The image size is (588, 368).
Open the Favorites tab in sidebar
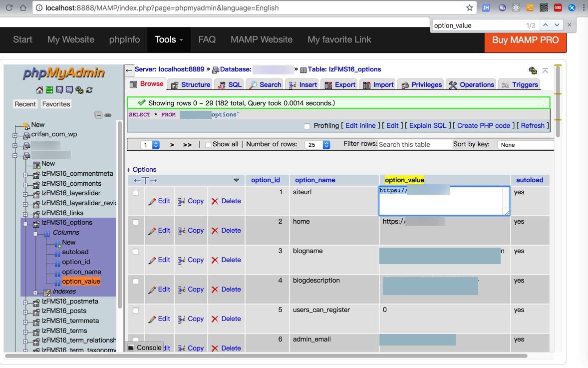[56, 104]
